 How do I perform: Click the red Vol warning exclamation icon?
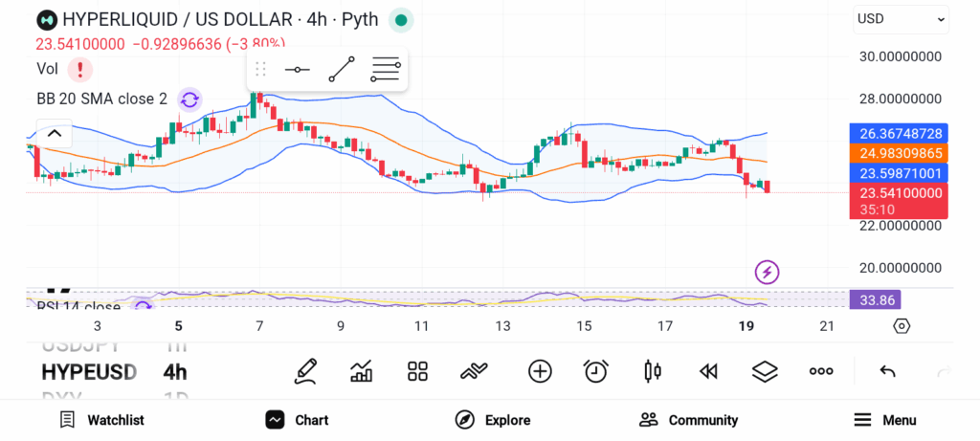(80, 69)
